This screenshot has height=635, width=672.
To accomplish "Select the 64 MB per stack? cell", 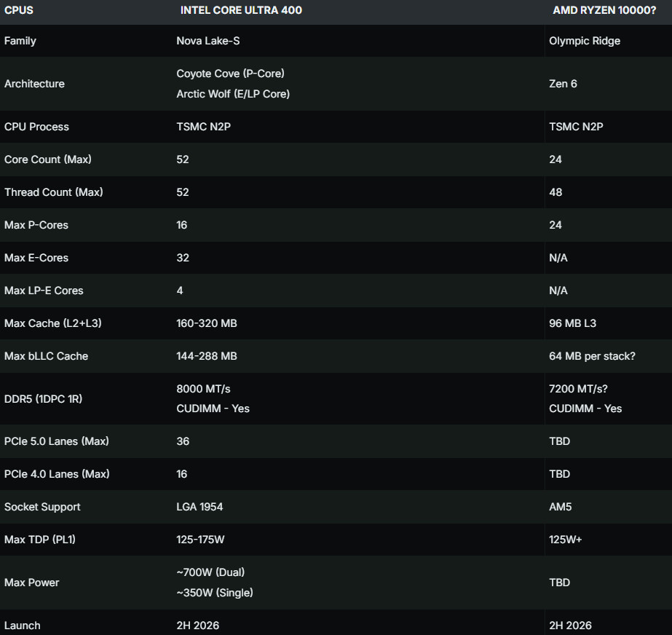I will coord(592,356).
